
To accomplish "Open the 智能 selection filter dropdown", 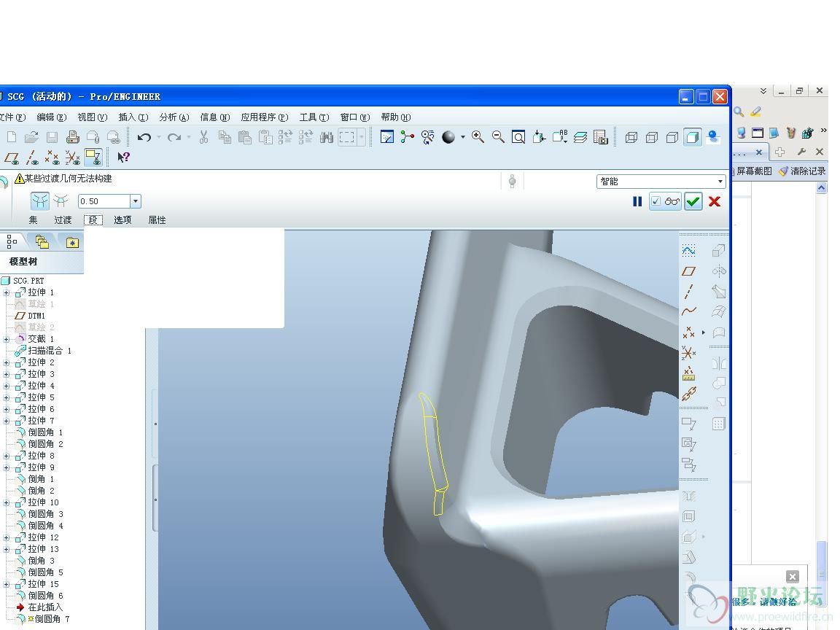I will pyautogui.click(x=720, y=182).
